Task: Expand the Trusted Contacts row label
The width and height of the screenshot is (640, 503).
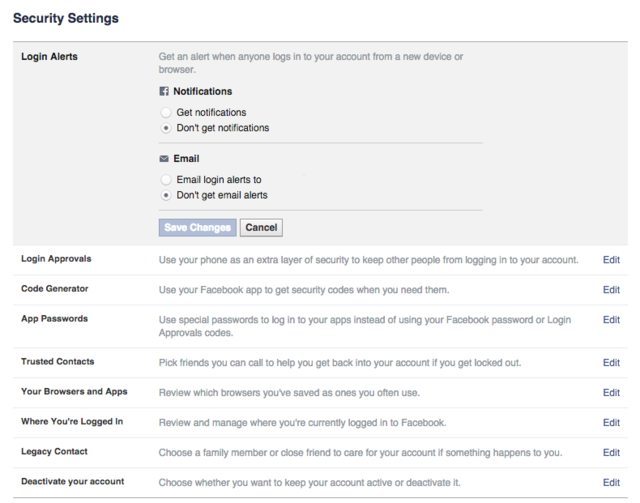Action: [x=56, y=361]
